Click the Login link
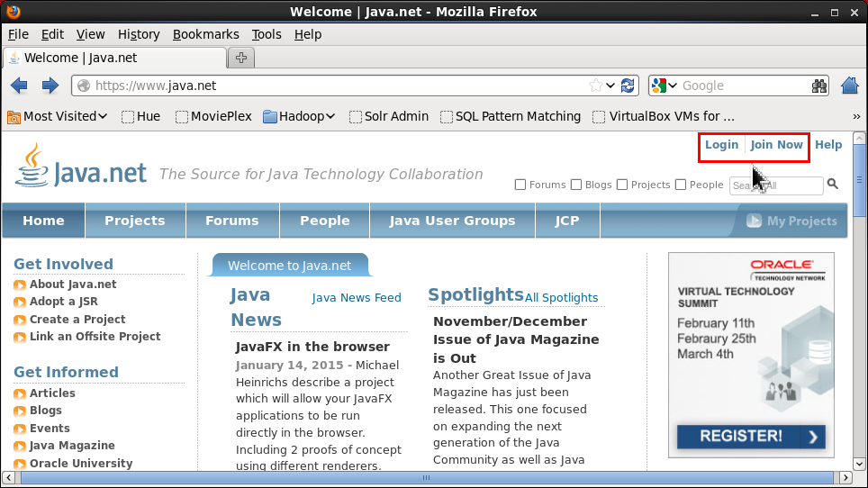The width and height of the screenshot is (868, 488). point(721,145)
